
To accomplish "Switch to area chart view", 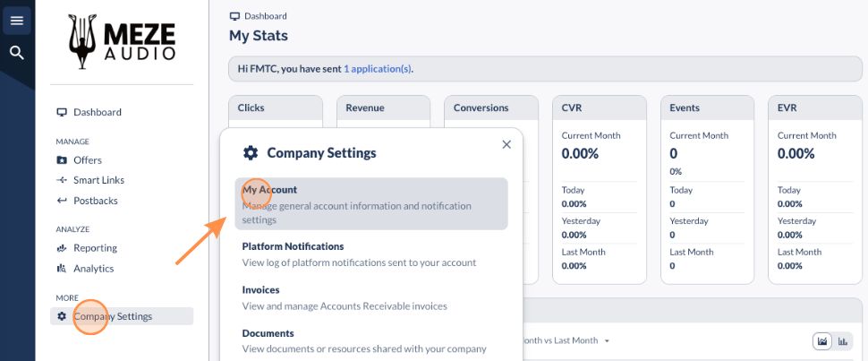I will [821, 341].
